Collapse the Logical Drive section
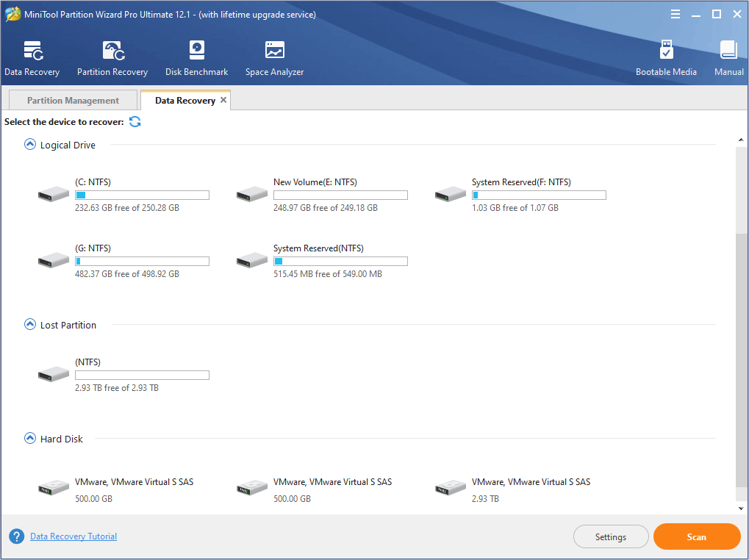 click(29, 144)
